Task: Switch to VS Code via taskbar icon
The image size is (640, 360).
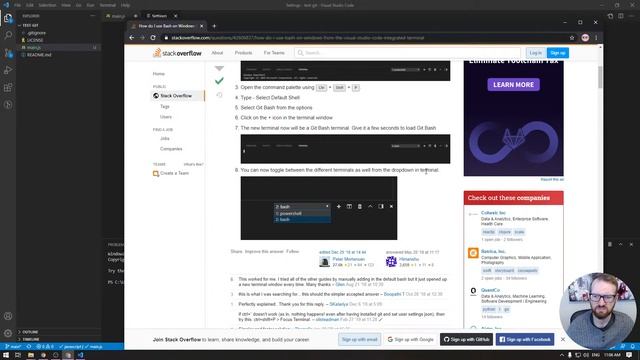Action: click(80, 355)
